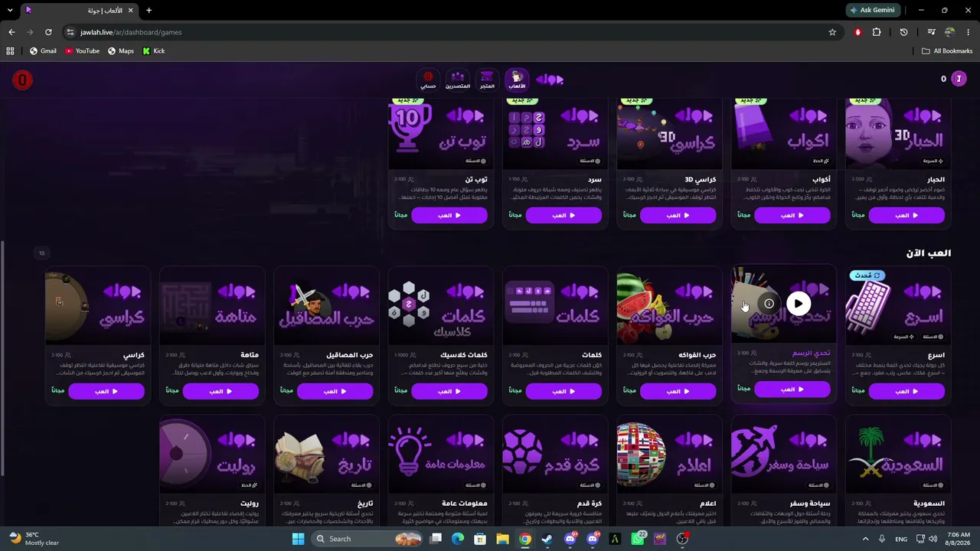Open the All Bookmarks folder

click(x=947, y=51)
